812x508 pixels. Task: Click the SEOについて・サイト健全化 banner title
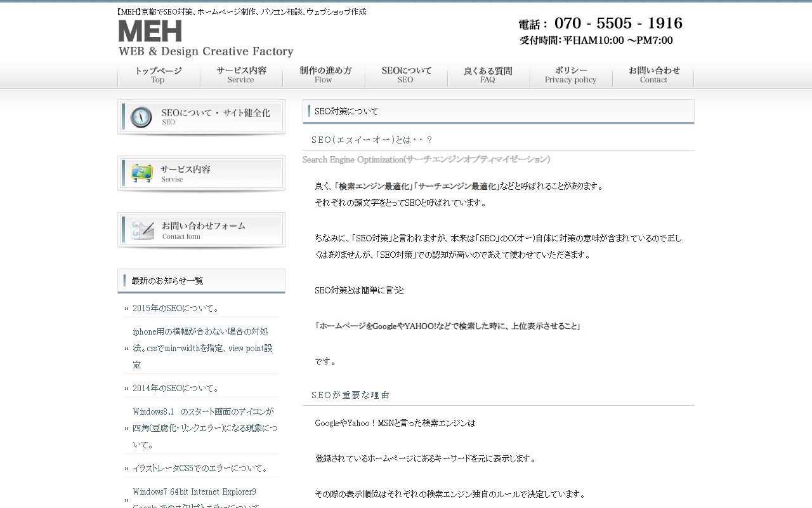pyautogui.click(x=215, y=113)
